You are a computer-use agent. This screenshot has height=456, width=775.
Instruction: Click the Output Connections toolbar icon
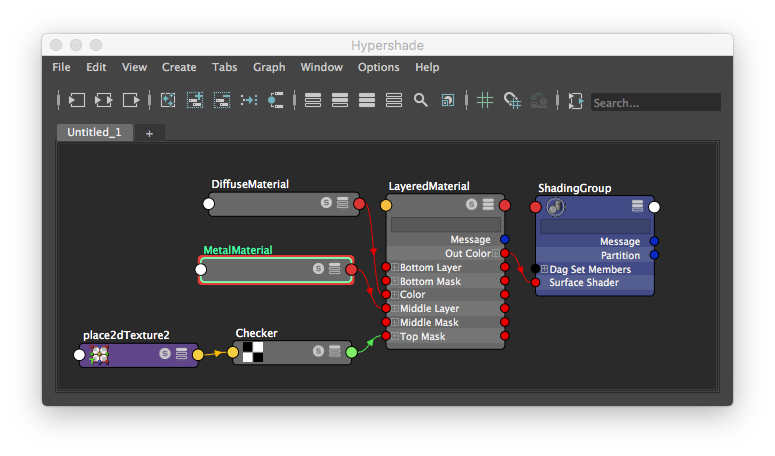(x=131, y=101)
